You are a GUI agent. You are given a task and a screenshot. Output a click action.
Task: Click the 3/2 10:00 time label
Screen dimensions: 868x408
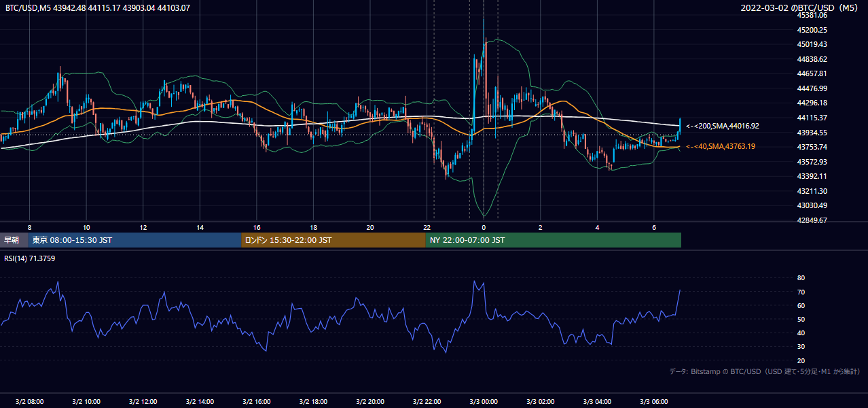(x=86, y=401)
